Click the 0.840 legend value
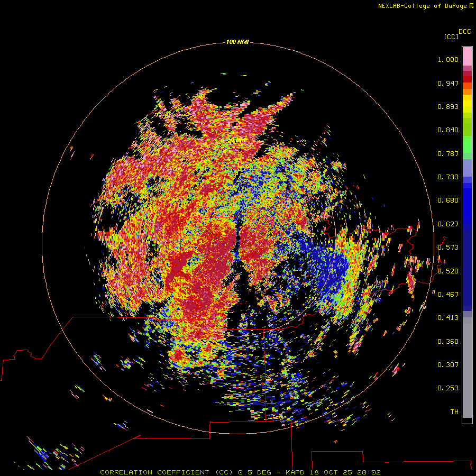The image size is (476, 476). [x=448, y=130]
